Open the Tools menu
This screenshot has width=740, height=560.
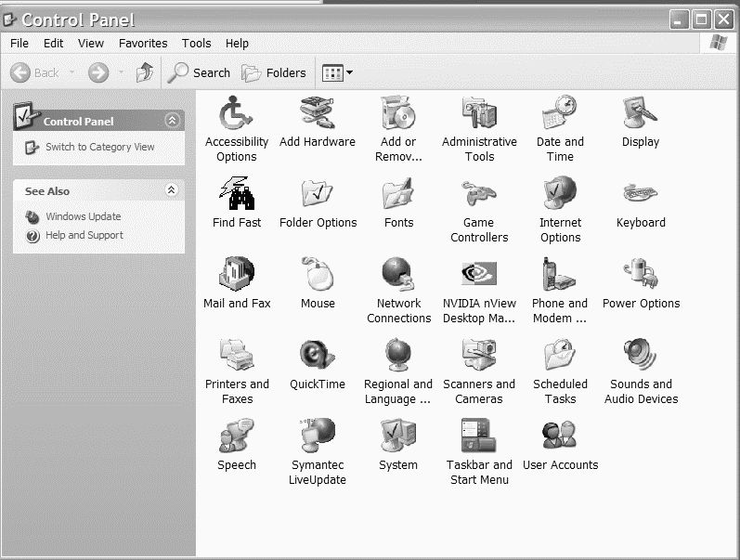196,43
